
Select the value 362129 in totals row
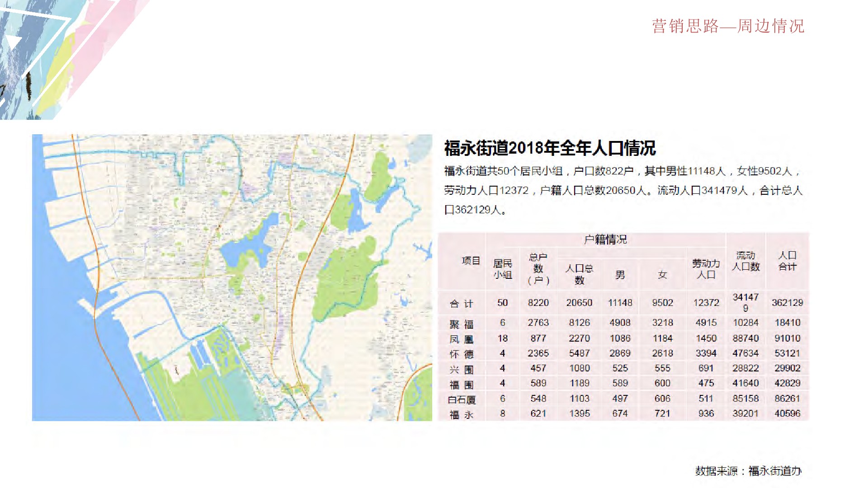[787, 303]
